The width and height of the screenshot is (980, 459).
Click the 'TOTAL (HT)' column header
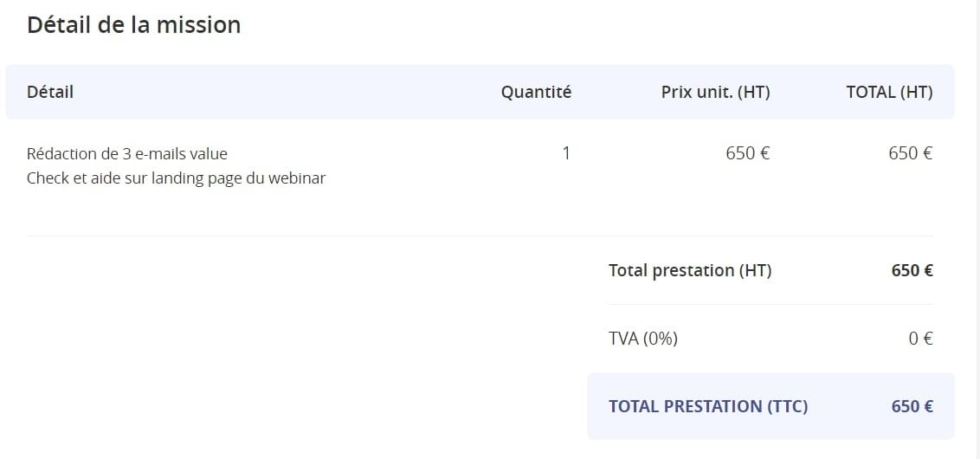(x=889, y=92)
